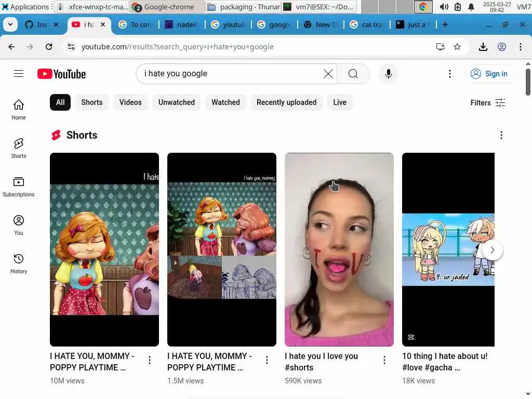Switch to the nadek tab
Screen dimensions: 532x399
pyautogui.click(x=181, y=24)
